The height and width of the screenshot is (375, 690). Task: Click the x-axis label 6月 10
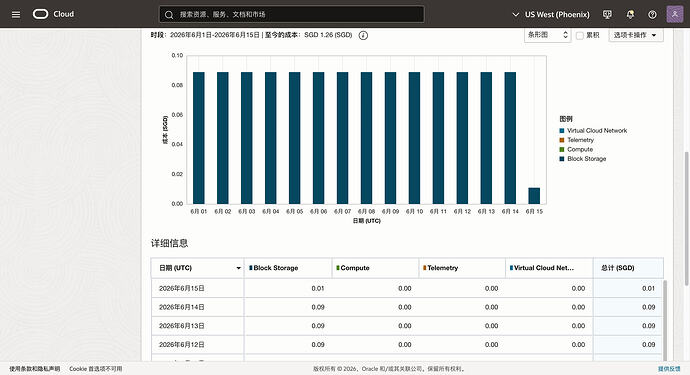[x=414, y=212]
